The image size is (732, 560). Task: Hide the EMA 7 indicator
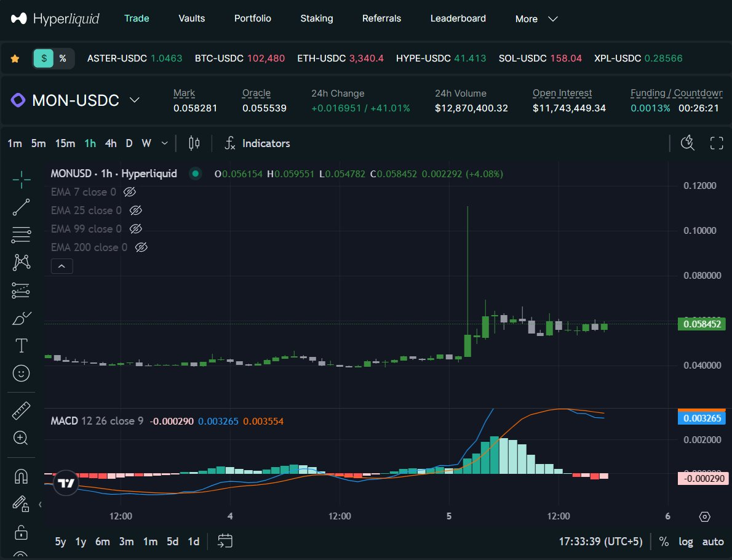pos(129,192)
